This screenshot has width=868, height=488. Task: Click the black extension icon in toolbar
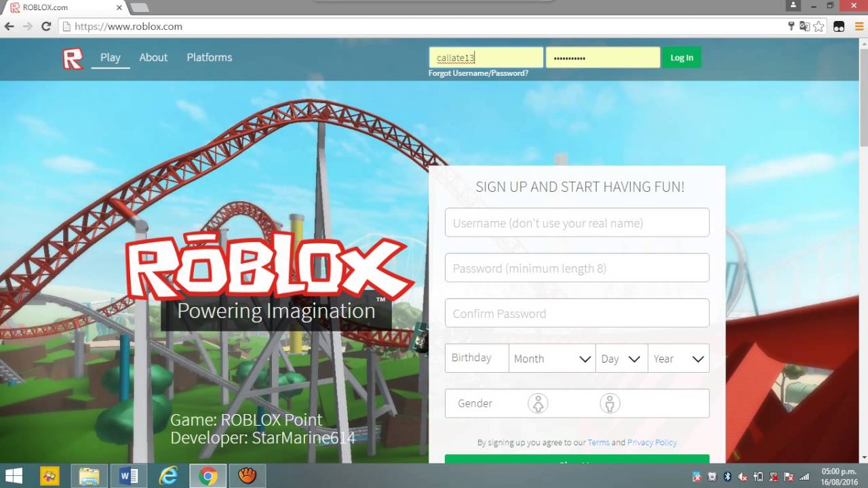point(839,27)
